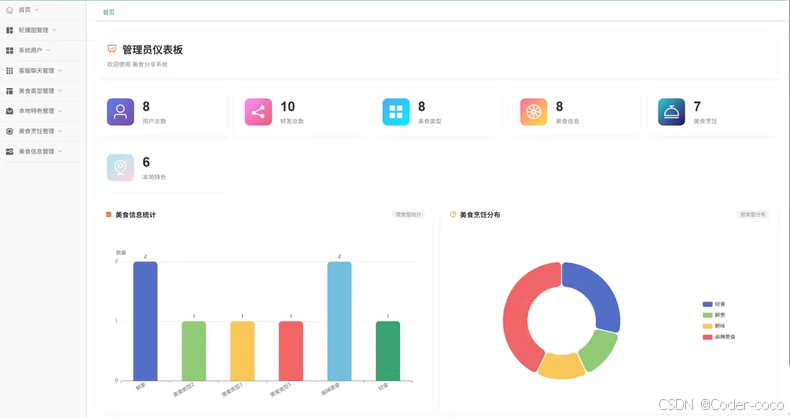Click the dark green 轻食 bar
790x418 pixels.
coord(388,351)
